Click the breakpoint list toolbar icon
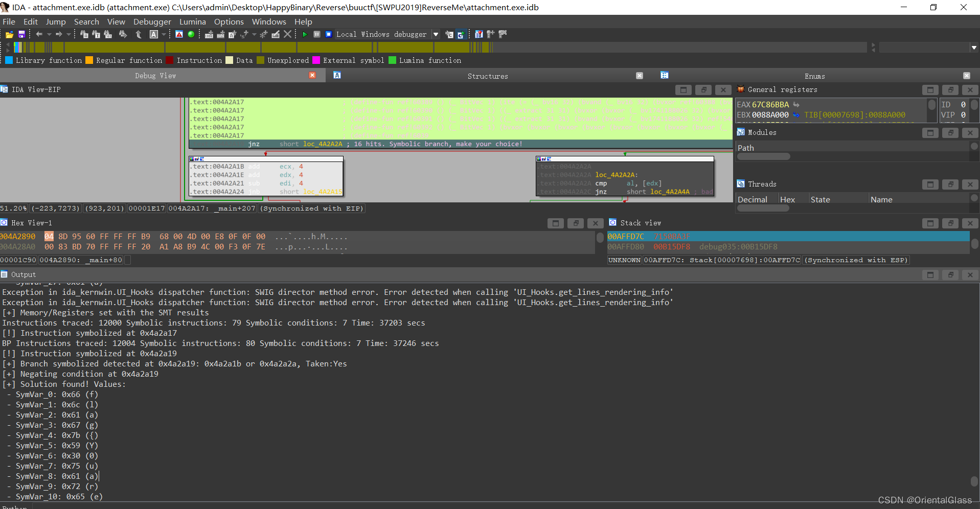Image resolution: width=980 pixels, height=509 pixels. pos(478,34)
